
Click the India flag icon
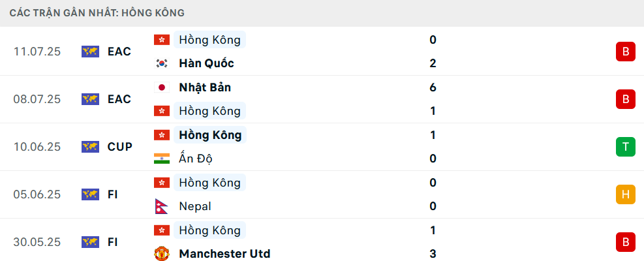click(x=162, y=159)
